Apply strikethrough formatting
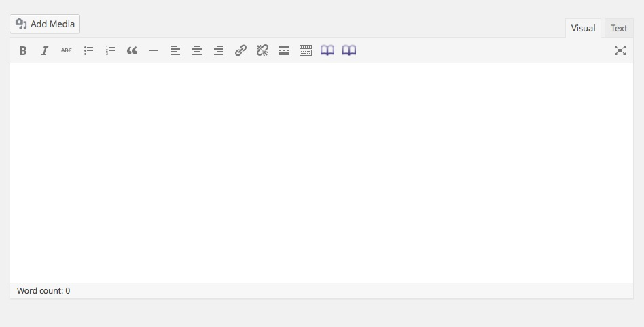Image resolution: width=644 pixels, height=327 pixels. tap(67, 50)
